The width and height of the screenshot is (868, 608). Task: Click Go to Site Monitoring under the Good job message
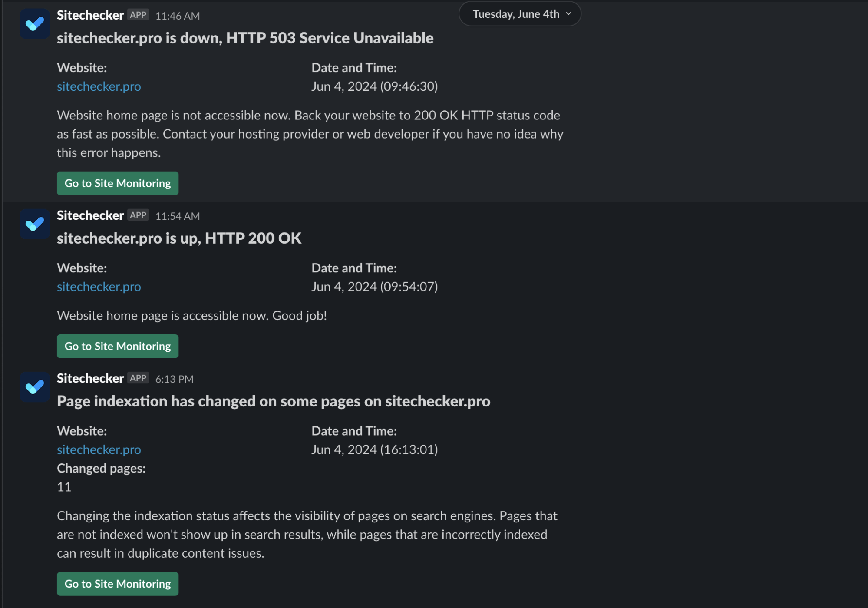click(118, 346)
